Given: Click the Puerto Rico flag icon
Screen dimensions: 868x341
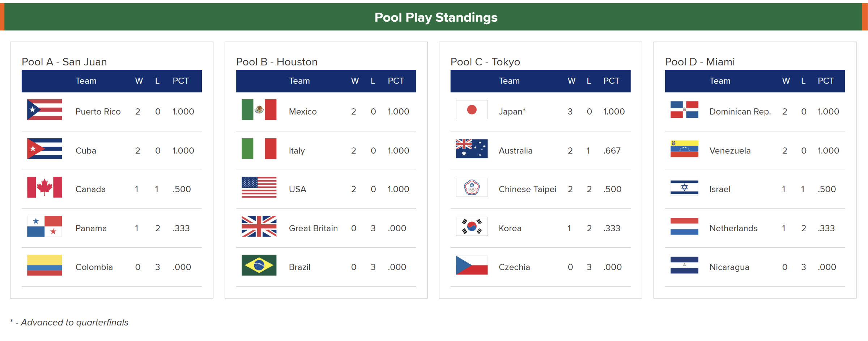Looking at the screenshot, I should [x=44, y=110].
